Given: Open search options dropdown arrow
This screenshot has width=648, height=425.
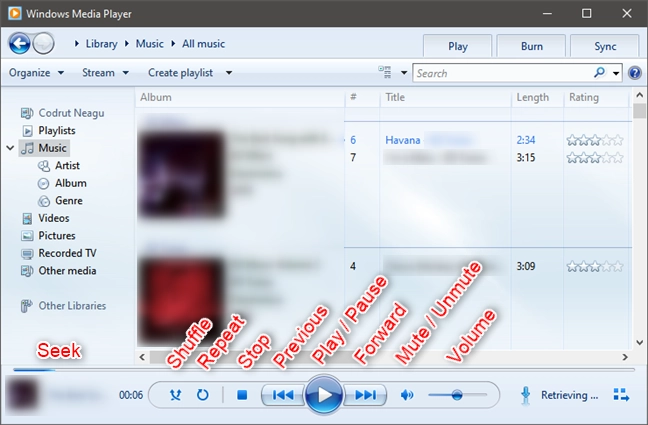Looking at the screenshot, I should pyautogui.click(x=616, y=74).
